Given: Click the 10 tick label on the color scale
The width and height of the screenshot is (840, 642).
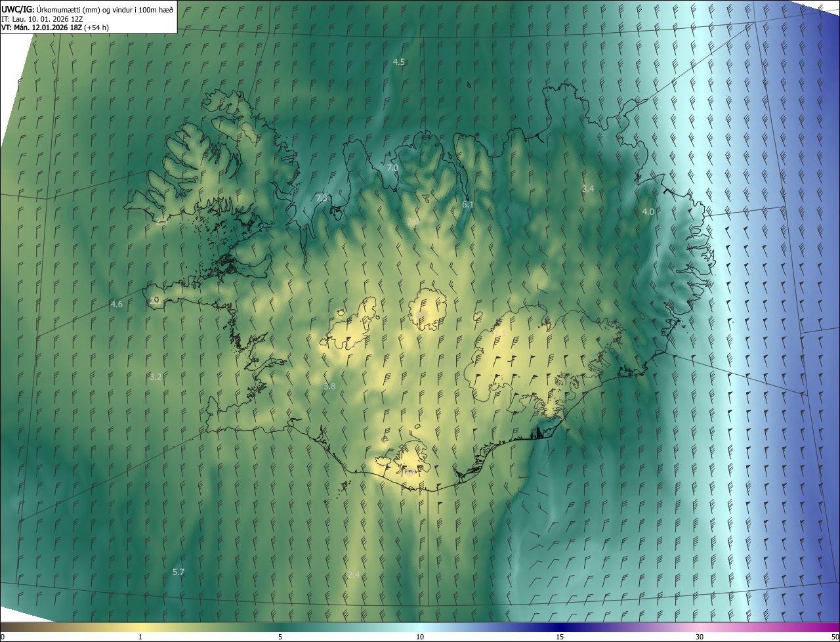Looking at the screenshot, I should coord(420,637).
